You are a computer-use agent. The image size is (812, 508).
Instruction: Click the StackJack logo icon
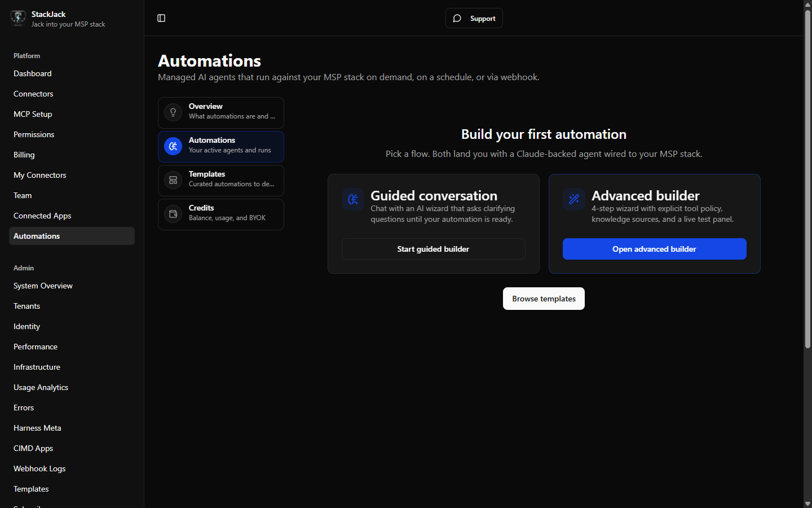(18, 18)
